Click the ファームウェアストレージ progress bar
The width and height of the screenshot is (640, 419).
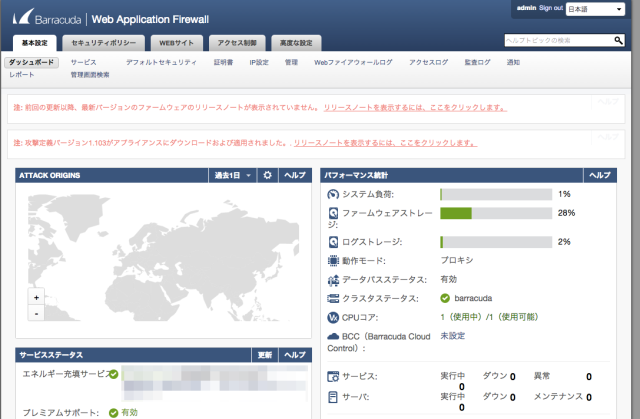(496, 213)
